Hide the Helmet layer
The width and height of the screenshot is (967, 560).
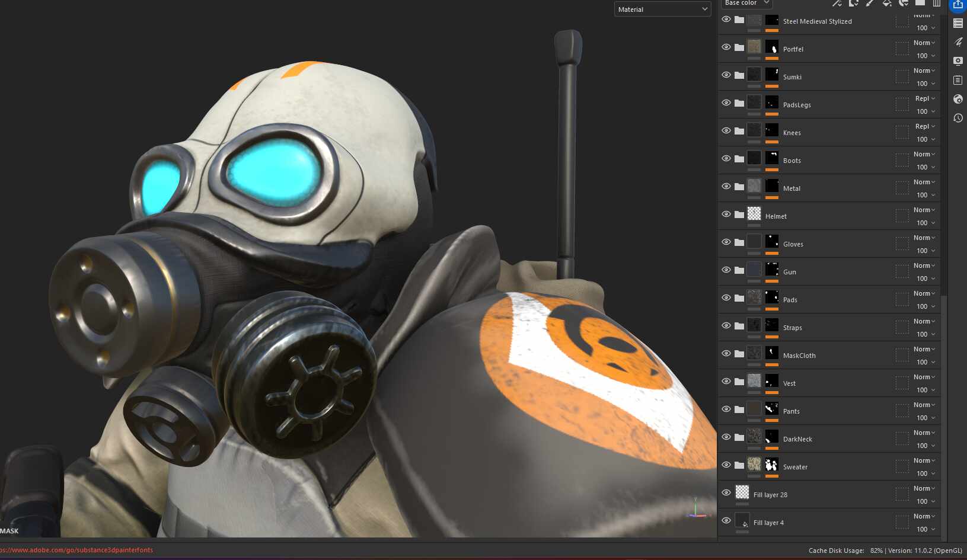(x=726, y=214)
